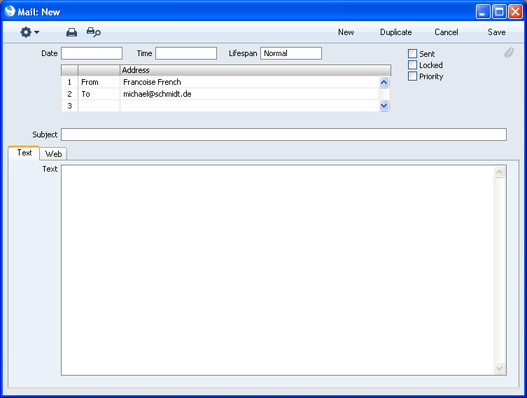Click the empty address cell in row 3
The width and height of the screenshot is (527, 398).
(249, 106)
